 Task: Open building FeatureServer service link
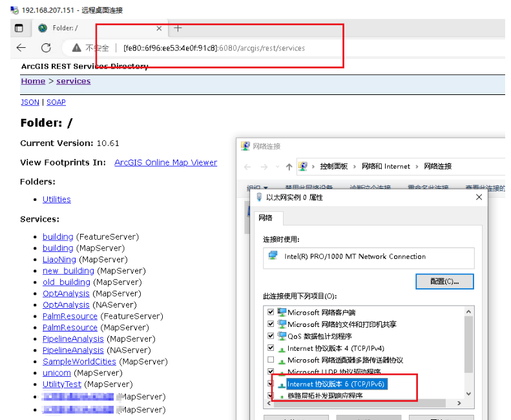click(58, 237)
